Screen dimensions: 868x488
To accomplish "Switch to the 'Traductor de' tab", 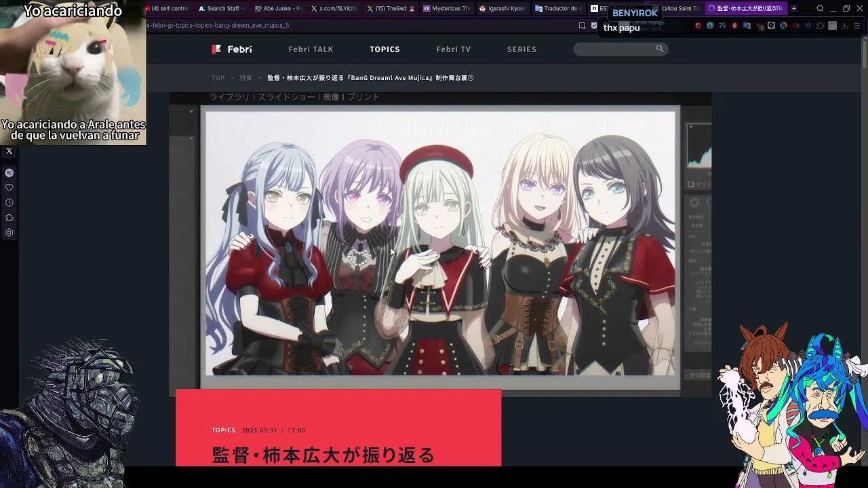I will tap(559, 9).
